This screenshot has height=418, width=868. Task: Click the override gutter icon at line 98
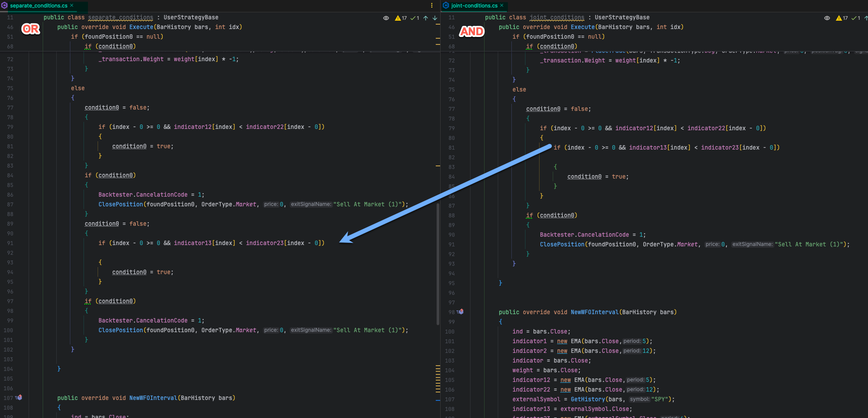point(460,312)
